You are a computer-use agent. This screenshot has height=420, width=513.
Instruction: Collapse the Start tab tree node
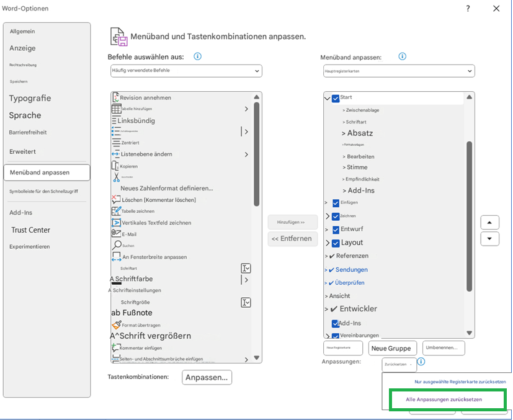pos(327,98)
